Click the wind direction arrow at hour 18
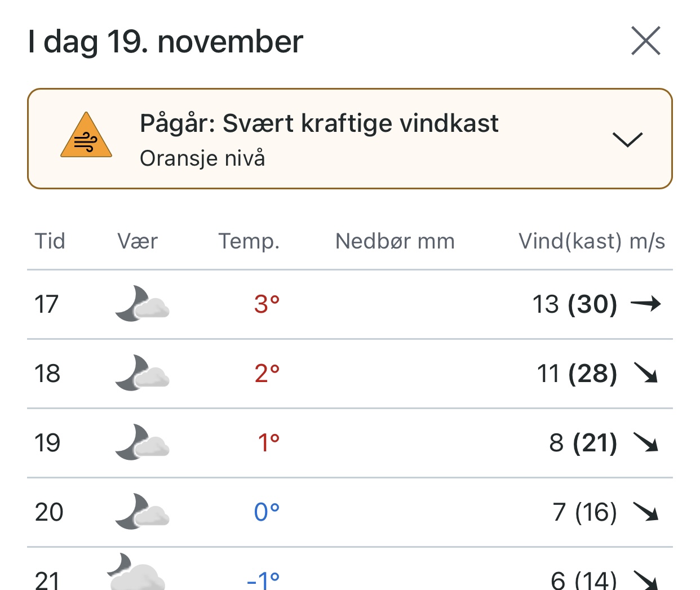 coord(646,373)
